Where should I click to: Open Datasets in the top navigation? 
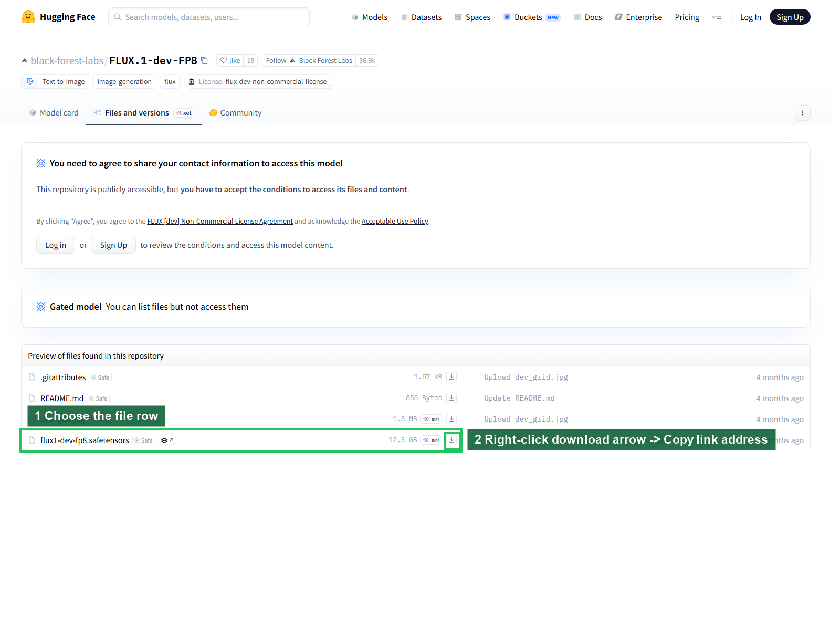click(421, 17)
